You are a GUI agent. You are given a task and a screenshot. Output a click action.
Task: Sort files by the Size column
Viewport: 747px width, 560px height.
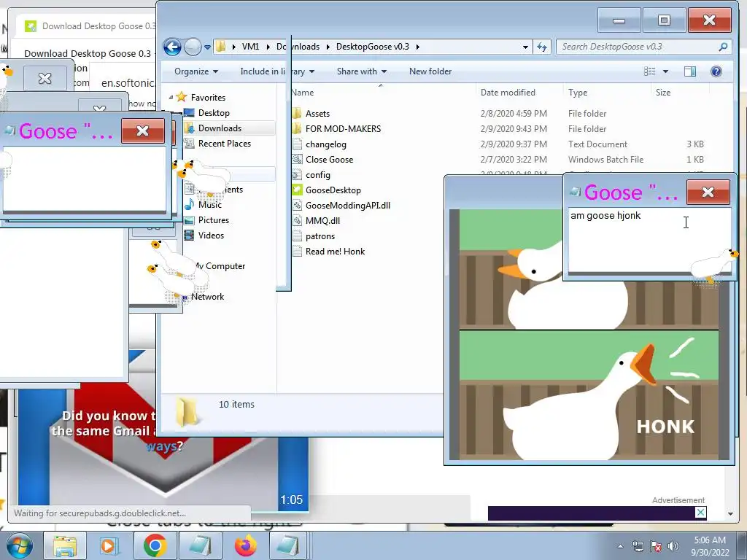point(662,93)
